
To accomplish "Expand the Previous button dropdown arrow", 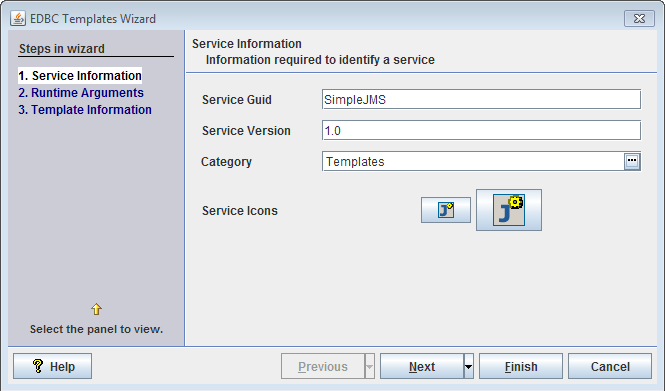I will (x=369, y=366).
